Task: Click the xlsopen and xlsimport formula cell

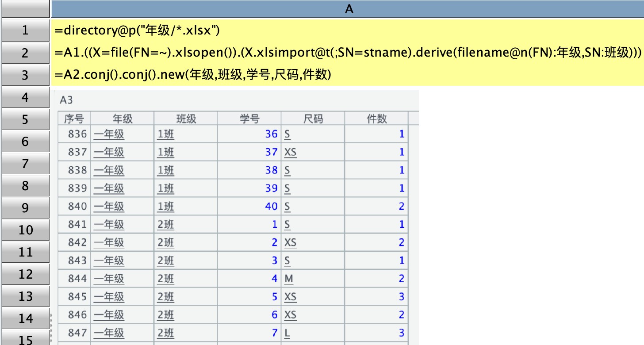Action: (x=348, y=53)
